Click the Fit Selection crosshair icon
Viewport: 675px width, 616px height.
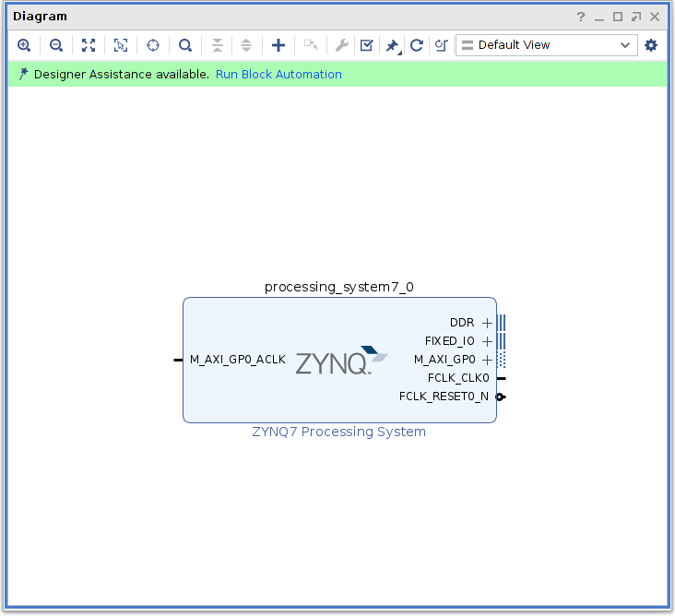(x=153, y=45)
